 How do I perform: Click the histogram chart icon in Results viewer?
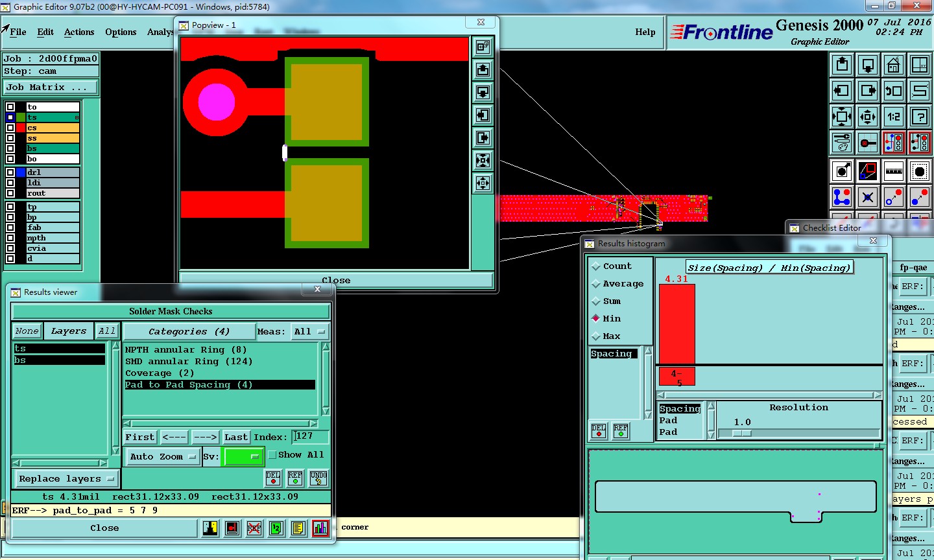coord(320,528)
